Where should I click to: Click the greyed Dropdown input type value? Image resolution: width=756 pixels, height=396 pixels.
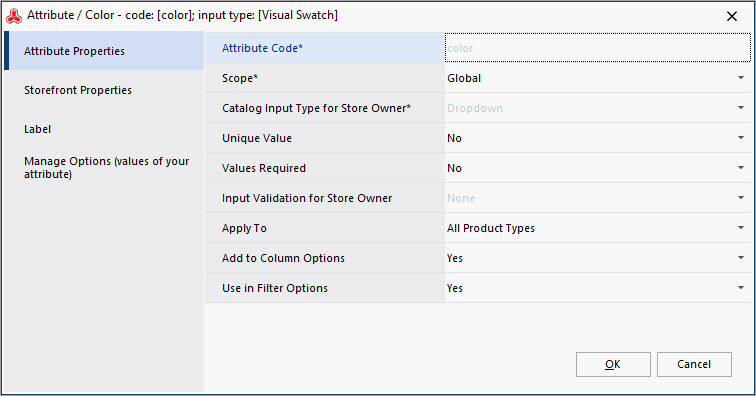point(474,108)
